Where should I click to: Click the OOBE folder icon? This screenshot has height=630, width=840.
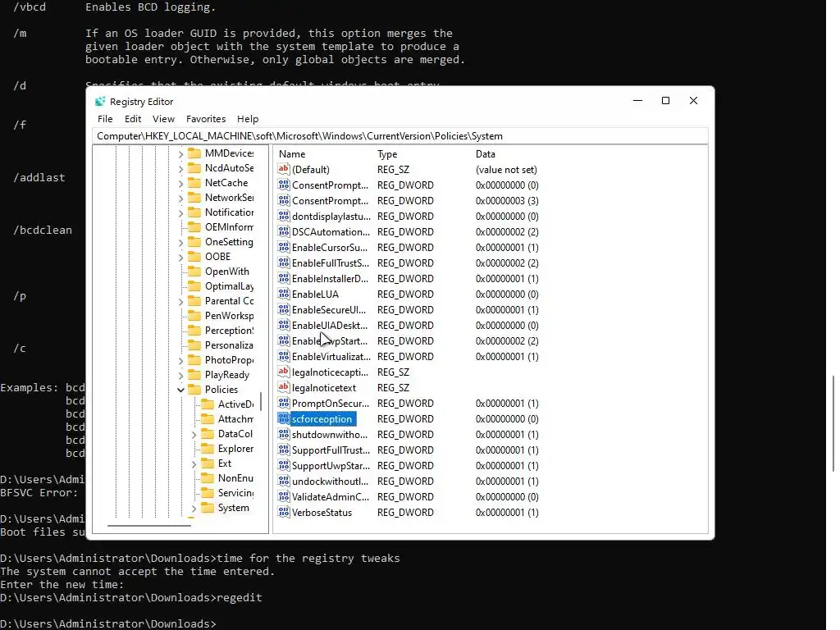coord(194,257)
